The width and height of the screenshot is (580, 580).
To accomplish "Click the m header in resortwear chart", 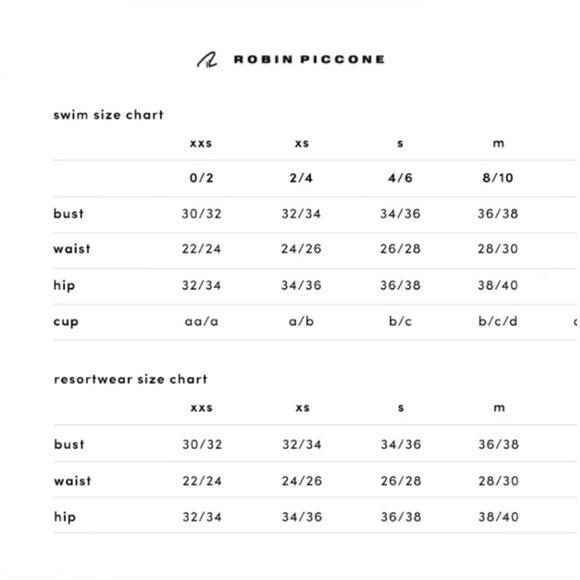I will coord(499,408).
